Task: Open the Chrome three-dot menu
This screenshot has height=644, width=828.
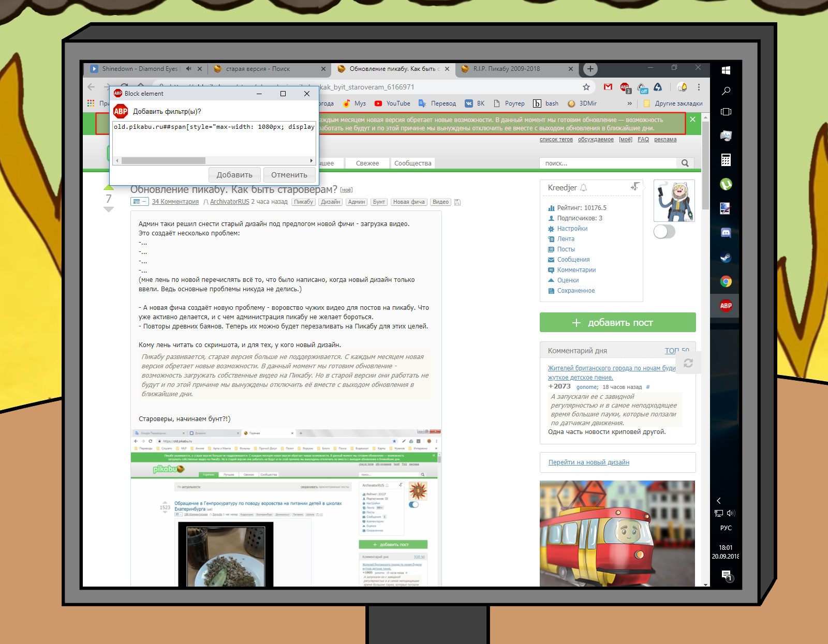Action: [x=699, y=87]
